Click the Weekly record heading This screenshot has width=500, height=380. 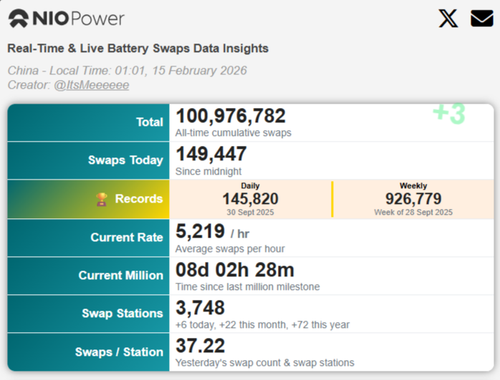tap(413, 186)
